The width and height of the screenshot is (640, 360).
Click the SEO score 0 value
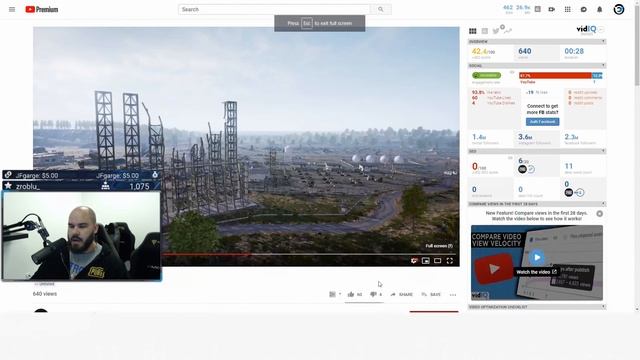tap(475, 166)
